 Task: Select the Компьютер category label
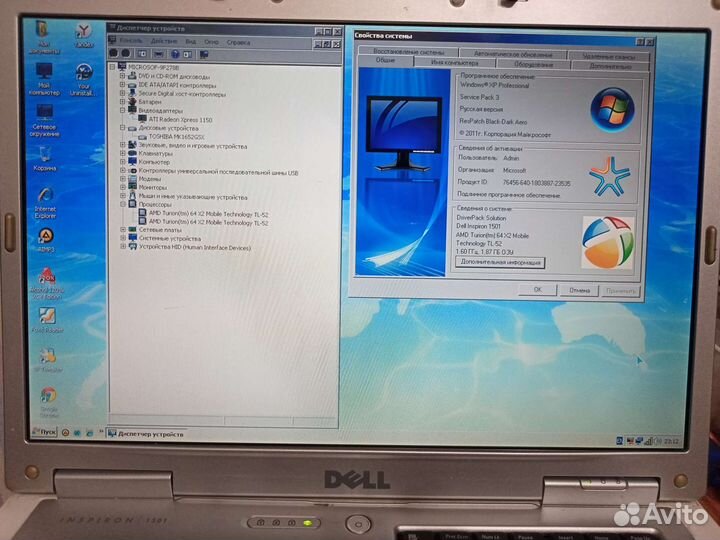pos(154,162)
